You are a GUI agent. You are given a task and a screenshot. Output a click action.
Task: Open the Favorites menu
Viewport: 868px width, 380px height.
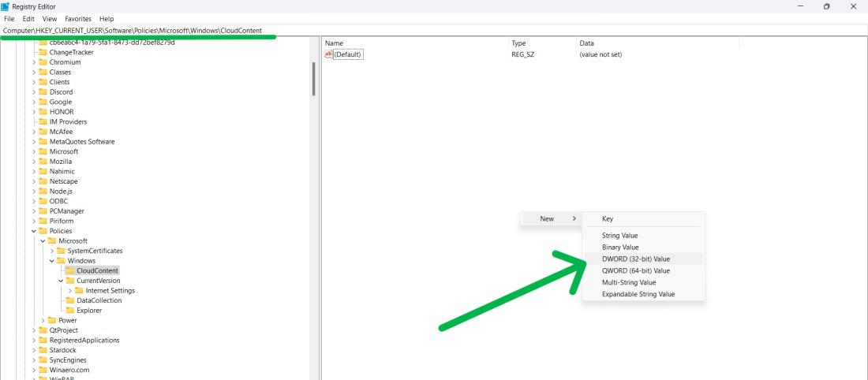pos(78,19)
